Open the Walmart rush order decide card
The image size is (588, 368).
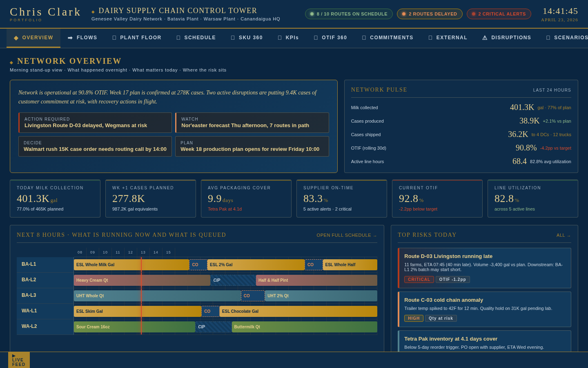[95, 146]
